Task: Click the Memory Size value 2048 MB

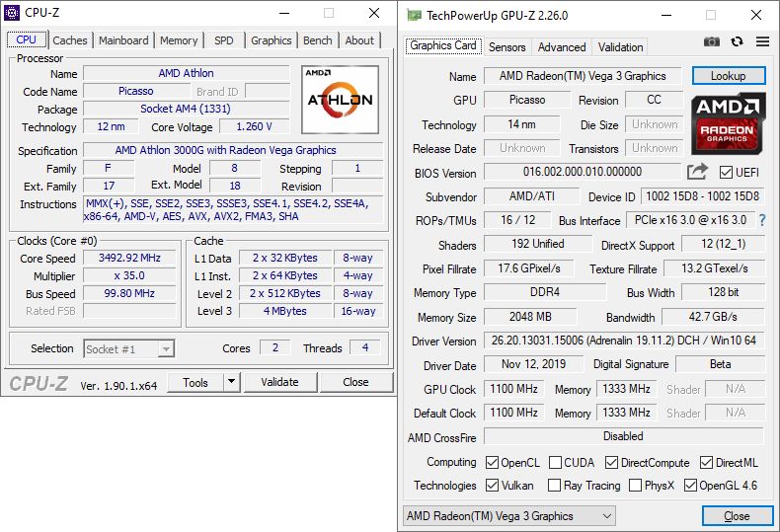Action: tap(530, 317)
